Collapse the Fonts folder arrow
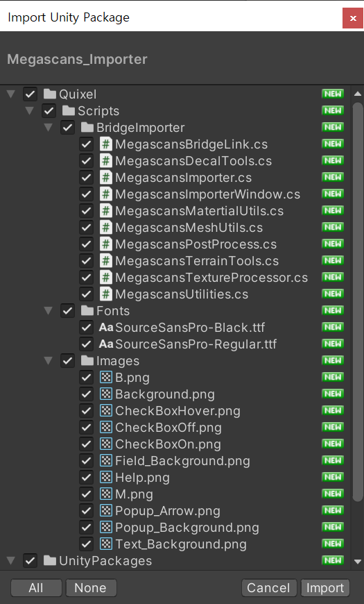 point(49,311)
